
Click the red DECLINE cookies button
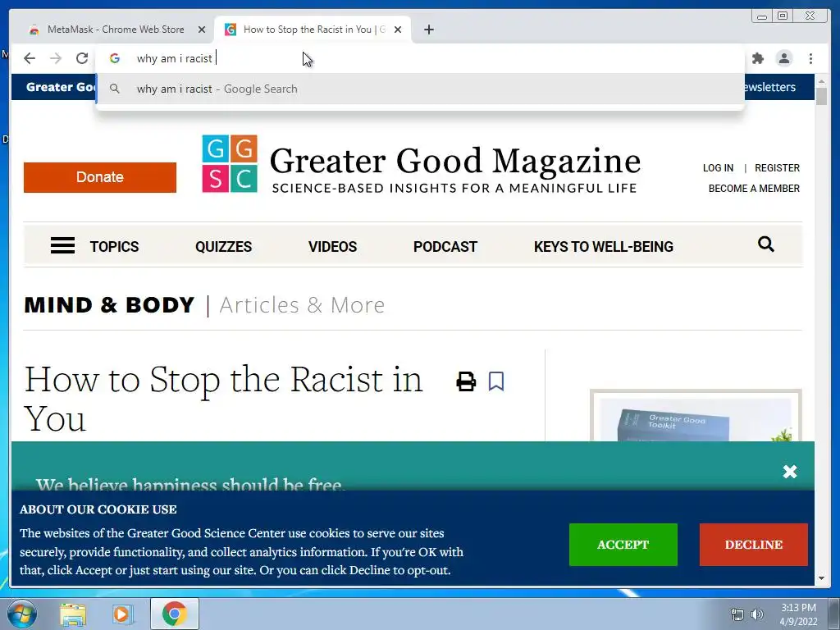(754, 545)
